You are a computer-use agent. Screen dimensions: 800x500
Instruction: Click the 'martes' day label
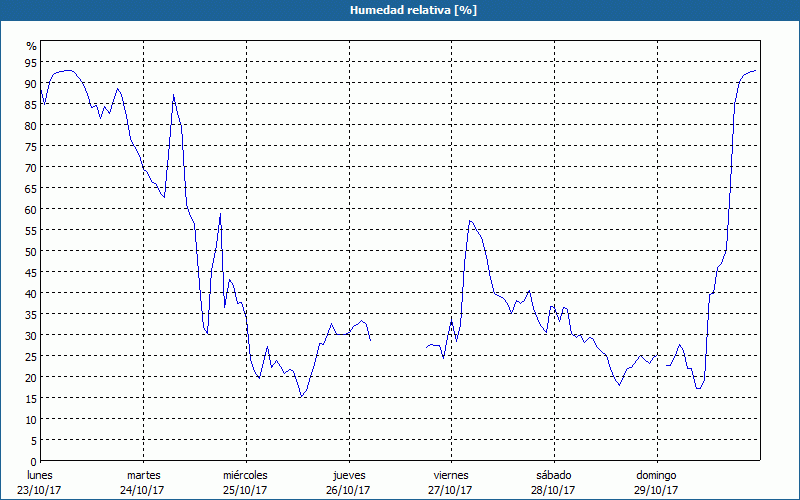[x=143, y=475]
